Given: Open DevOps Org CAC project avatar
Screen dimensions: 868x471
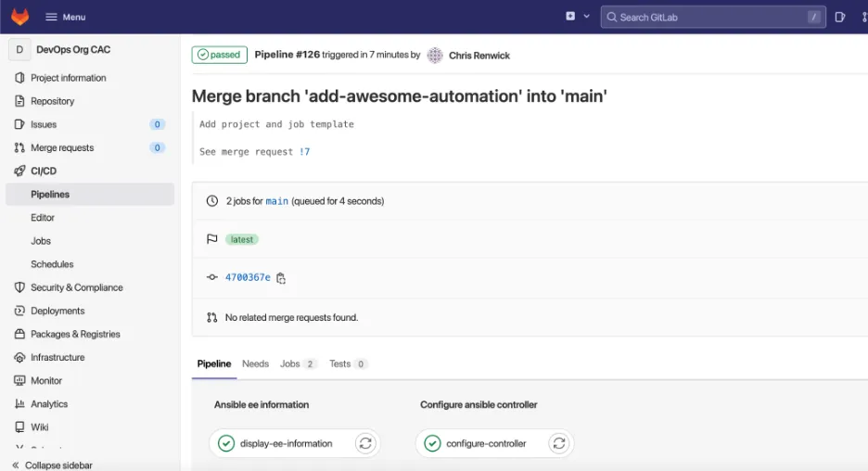Looking at the screenshot, I should coord(19,50).
